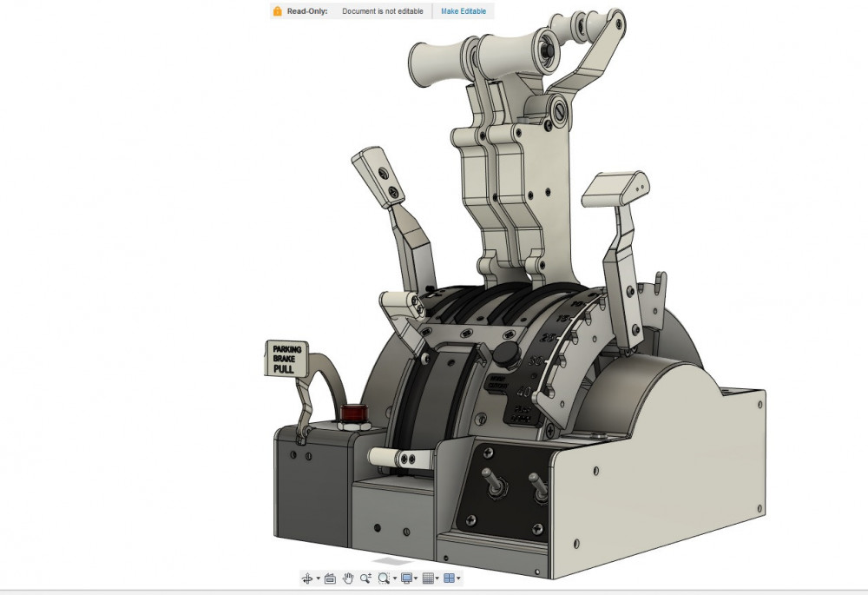The width and height of the screenshot is (868, 595).
Task: Open the Display Settings dropdown arrow
Action: click(x=416, y=579)
